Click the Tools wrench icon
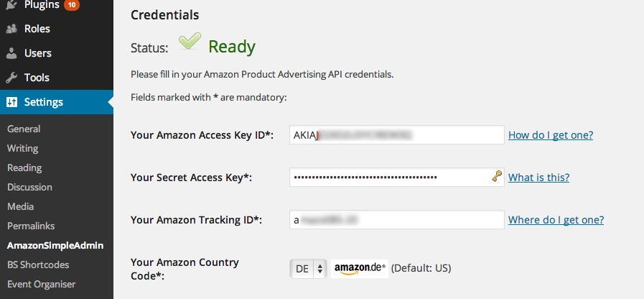 pos(11,78)
